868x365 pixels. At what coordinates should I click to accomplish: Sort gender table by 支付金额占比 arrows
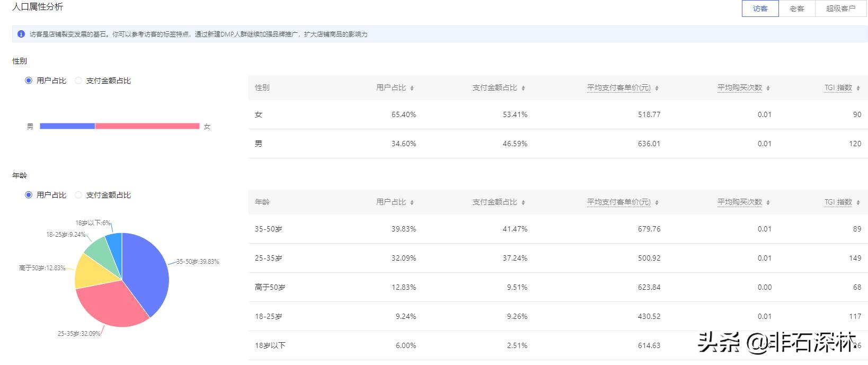(x=523, y=88)
